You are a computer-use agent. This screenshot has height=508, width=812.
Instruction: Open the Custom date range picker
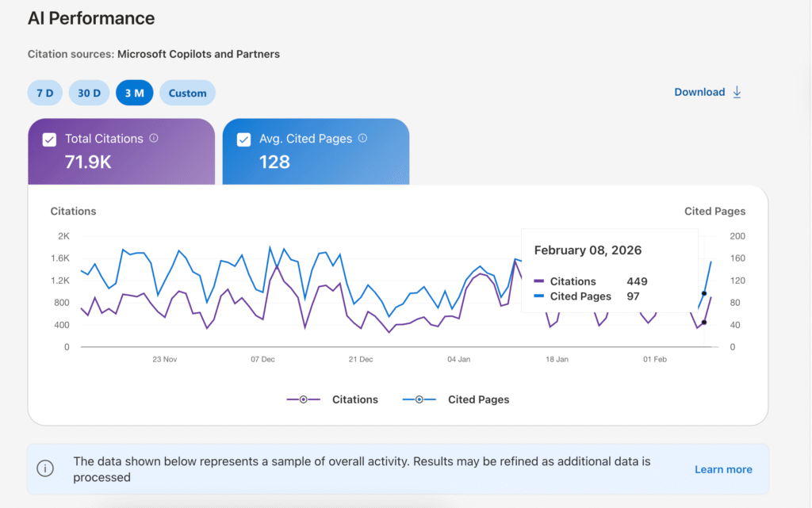point(187,92)
